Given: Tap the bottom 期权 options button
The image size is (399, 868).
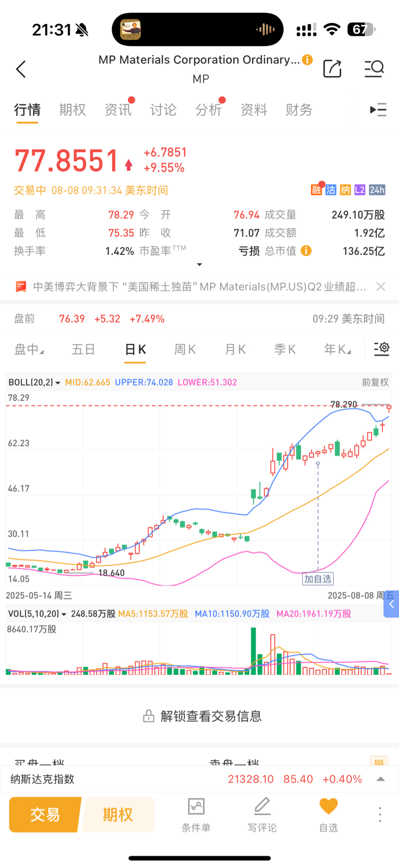Looking at the screenshot, I should (x=118, y=814).
